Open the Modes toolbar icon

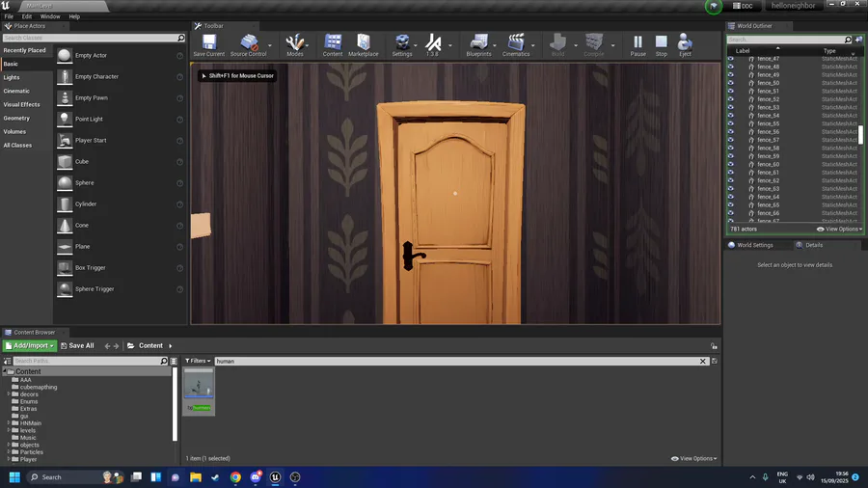[x=294, y=42]
